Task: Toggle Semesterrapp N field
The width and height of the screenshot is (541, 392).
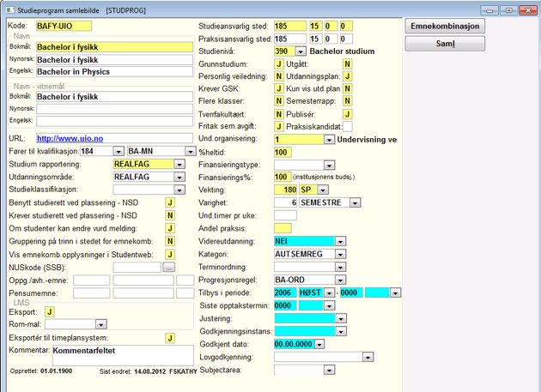Action: (347, 101)
